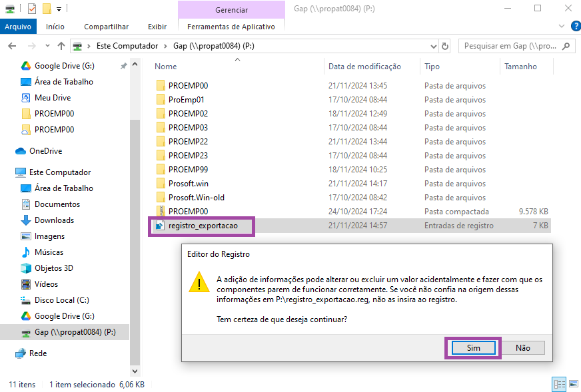Viewport: 581px width, 392px height.
Task: Click the New folder quick access icon
Action: pyautogui.click(x=47, y=9)
